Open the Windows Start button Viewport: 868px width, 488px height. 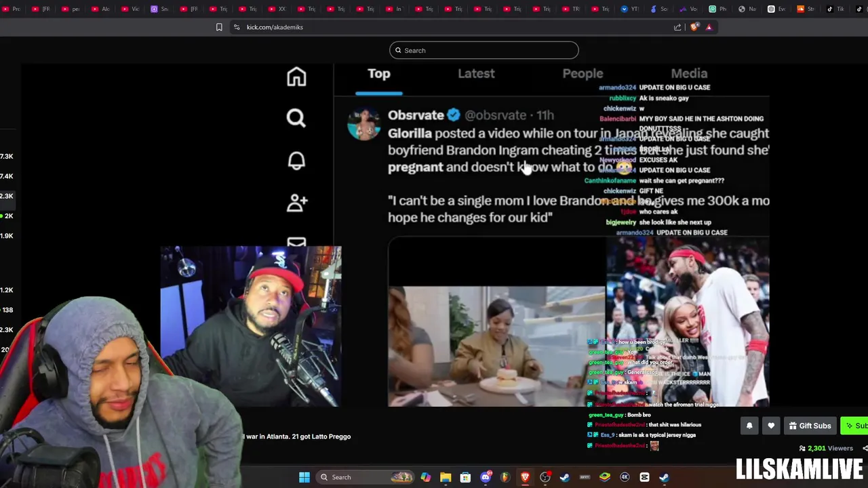click(304, 477)
